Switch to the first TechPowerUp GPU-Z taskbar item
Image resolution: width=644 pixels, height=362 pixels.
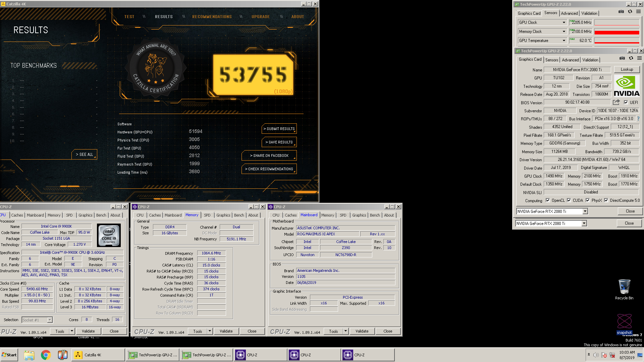(x=152, y=355)
